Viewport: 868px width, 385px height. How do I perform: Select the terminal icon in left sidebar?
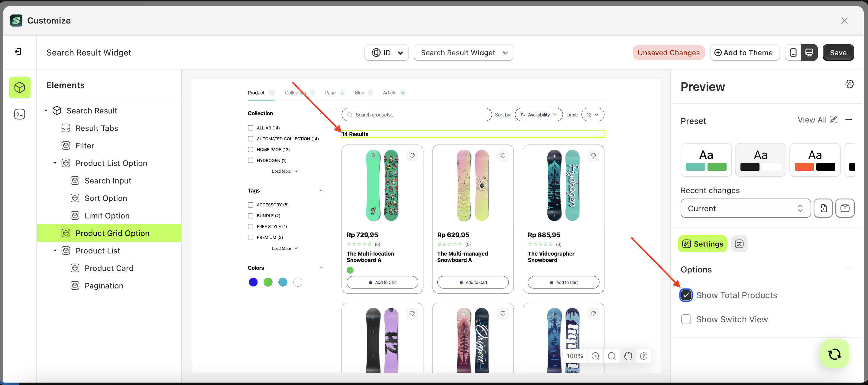pyautogui.click(x=20, y=114)
